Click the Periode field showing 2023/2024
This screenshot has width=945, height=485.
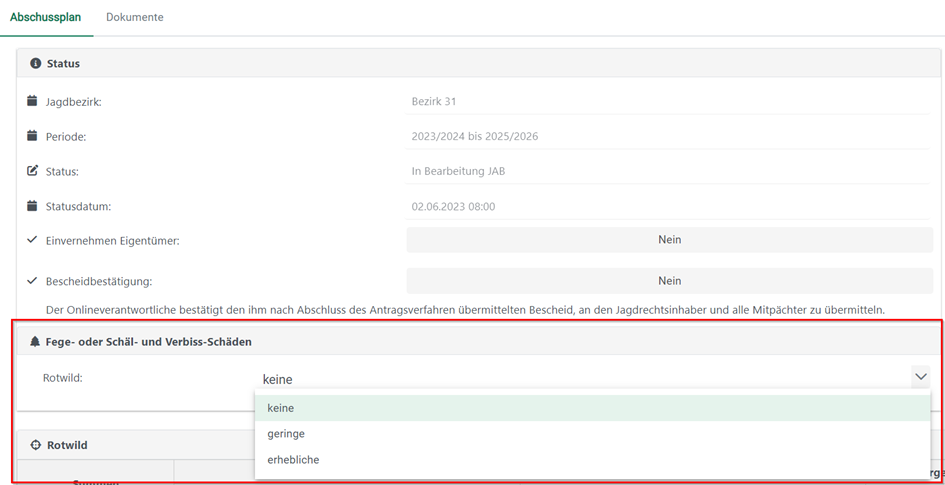click(x=474, y=136)
